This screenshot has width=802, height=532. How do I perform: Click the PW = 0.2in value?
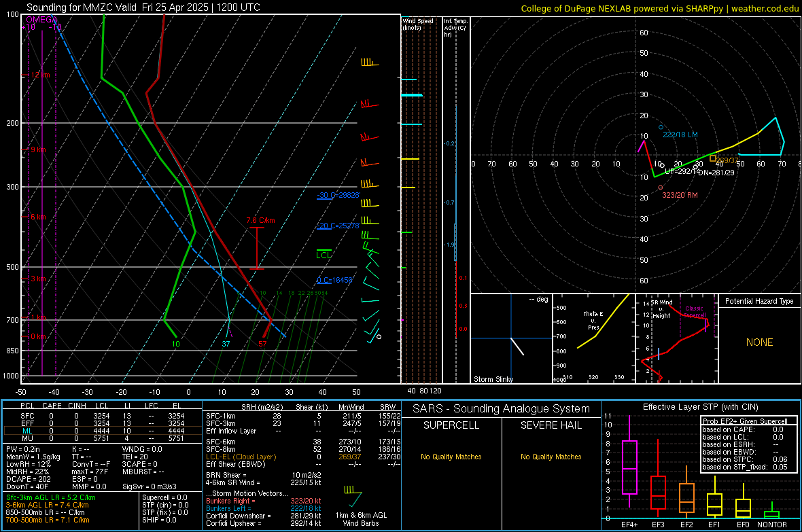(x=23, y=449)
